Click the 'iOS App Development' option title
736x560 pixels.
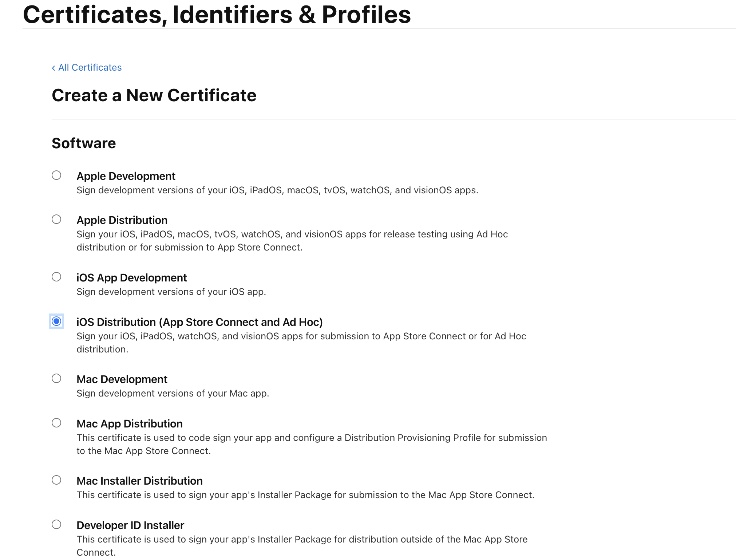[x=131, y=278]
